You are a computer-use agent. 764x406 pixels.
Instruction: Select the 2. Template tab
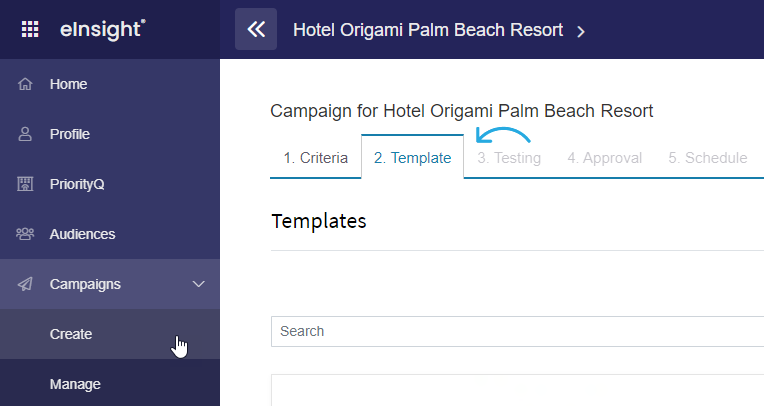(412, 157)
